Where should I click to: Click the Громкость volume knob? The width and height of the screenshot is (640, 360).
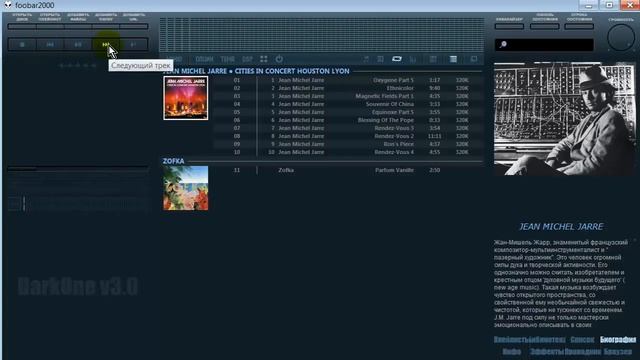pyautogui.click(x=621, y=38)
